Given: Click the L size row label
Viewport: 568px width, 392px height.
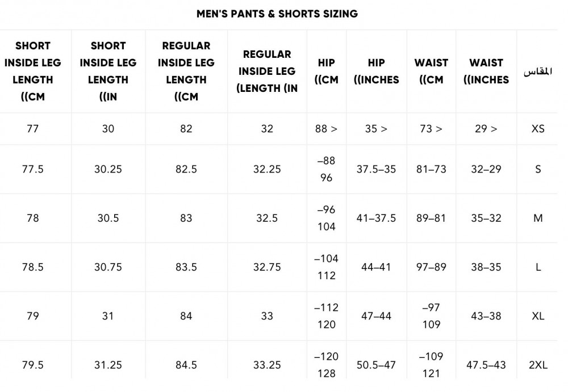Looking at the screenshot, I should [538, 267].
